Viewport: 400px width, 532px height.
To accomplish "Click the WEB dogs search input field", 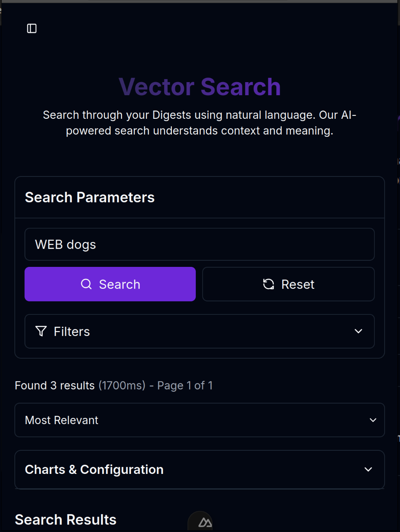I will 200,245.
